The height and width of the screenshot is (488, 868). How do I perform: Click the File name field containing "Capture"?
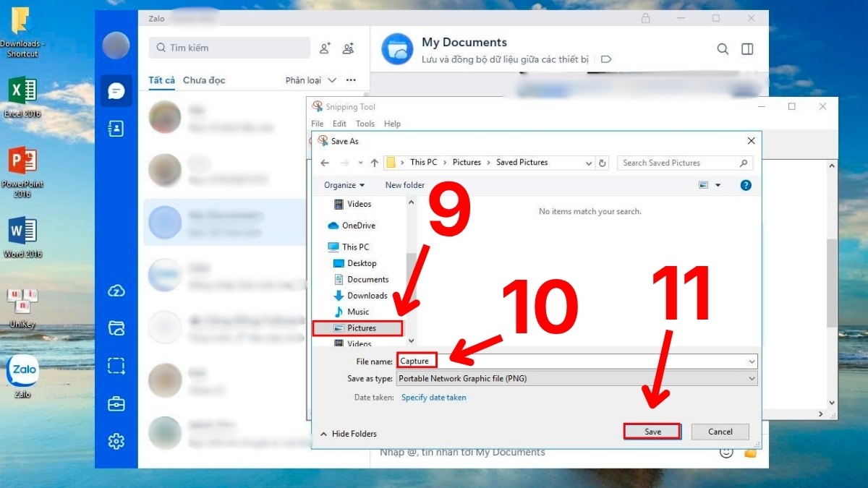click(416, 360)
